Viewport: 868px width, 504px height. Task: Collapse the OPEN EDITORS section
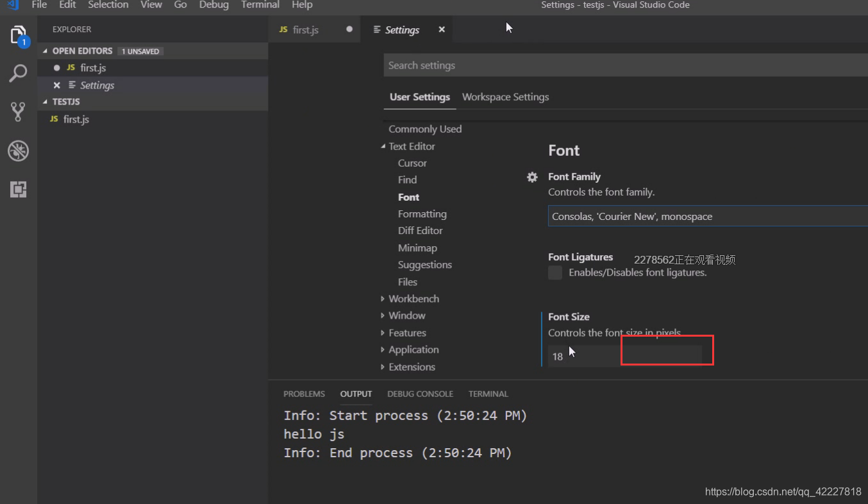pos(46,51)
